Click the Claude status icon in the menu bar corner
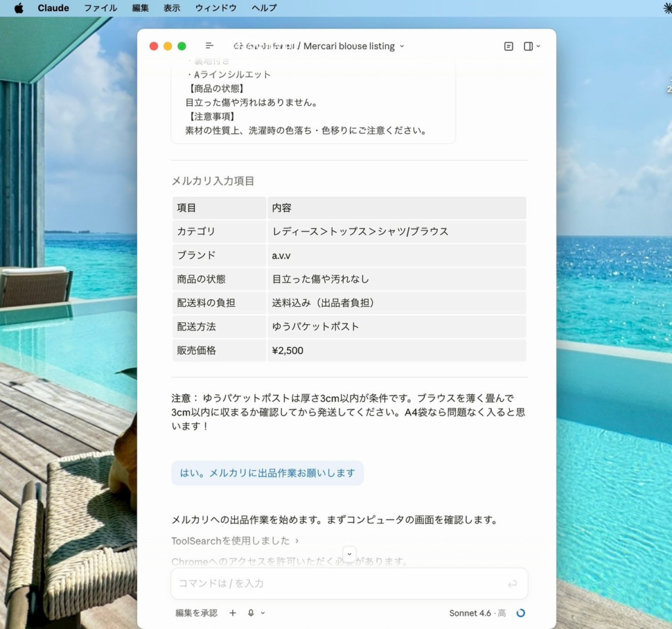672x629 pixels. coord(667,8)
